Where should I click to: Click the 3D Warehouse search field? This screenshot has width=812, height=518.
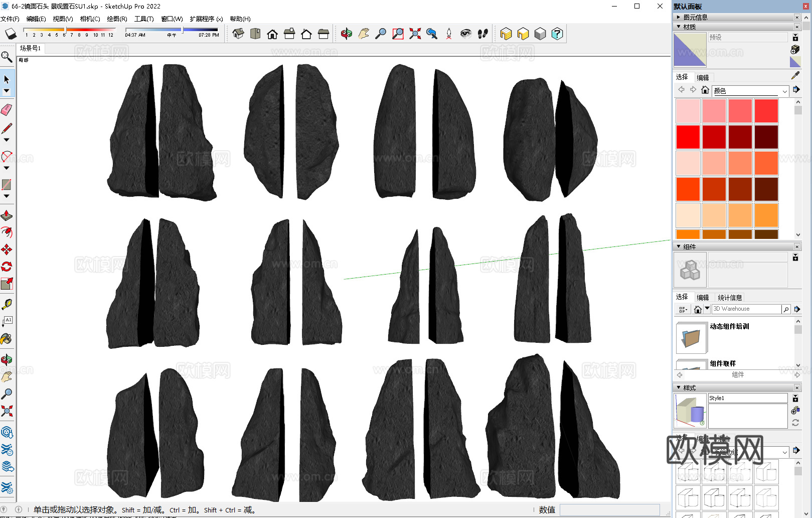click(x=746, y=309)
